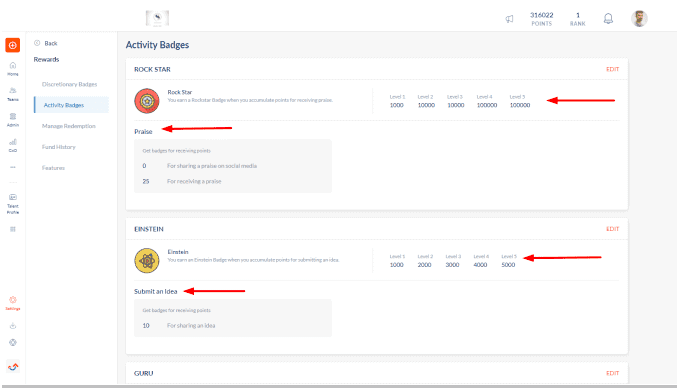Open CxO analytics in sidebar
The height and width of the screenshot is (388, 682).
[x=13, y=145]
